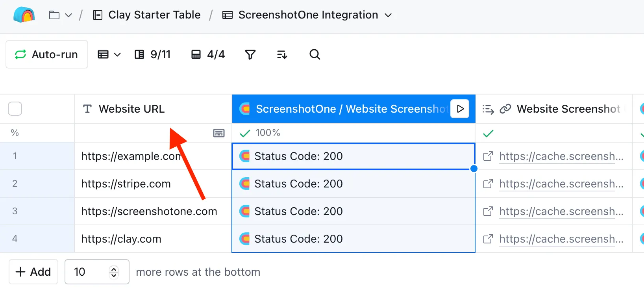Click the green checkmark under Website Screenshot

488,134
